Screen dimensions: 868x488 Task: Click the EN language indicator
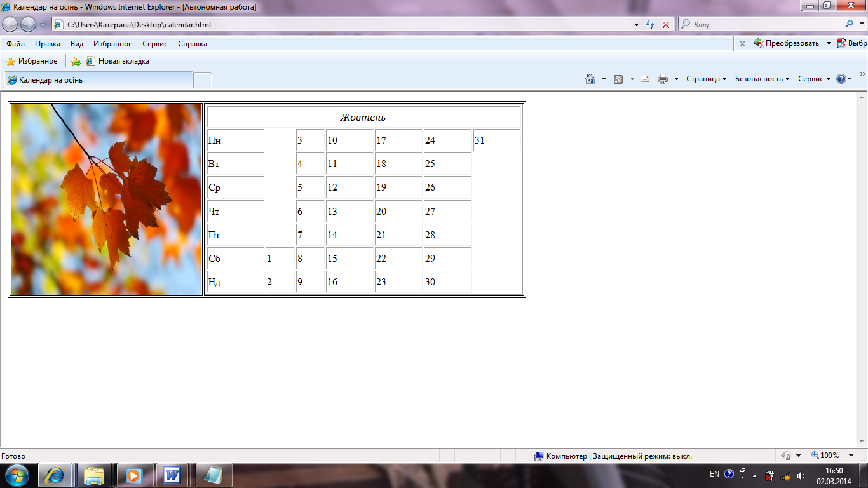tap(714, 474)
